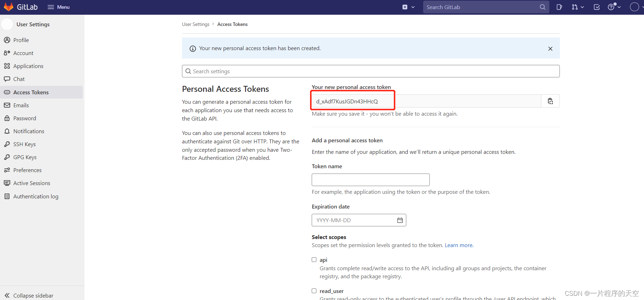The width and height of the screenshot is (644, 300).
Task: Select Access Tokens in sidebar
Action: [x=41, y=92]
